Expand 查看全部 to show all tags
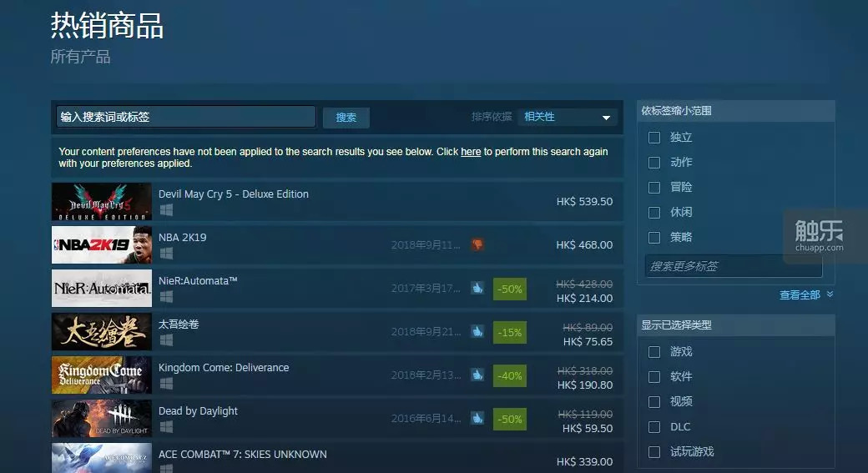 point(806,294)
